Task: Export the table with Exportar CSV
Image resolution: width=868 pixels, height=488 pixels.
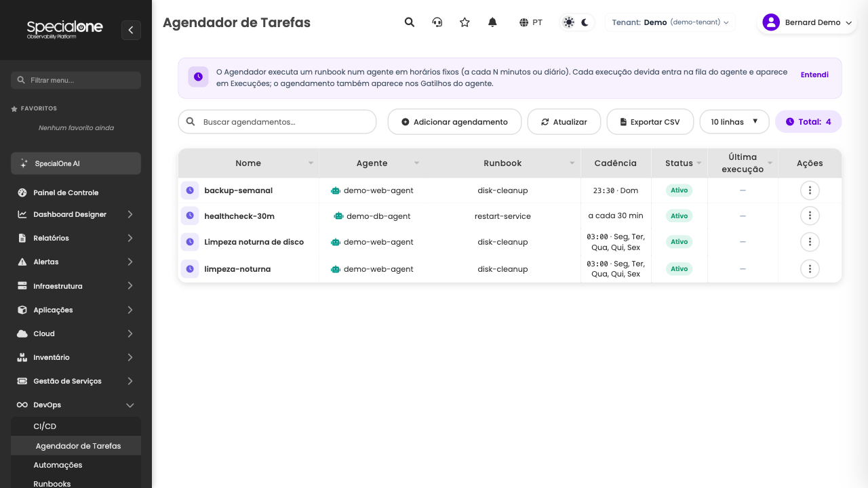Action: coord(650,122)
